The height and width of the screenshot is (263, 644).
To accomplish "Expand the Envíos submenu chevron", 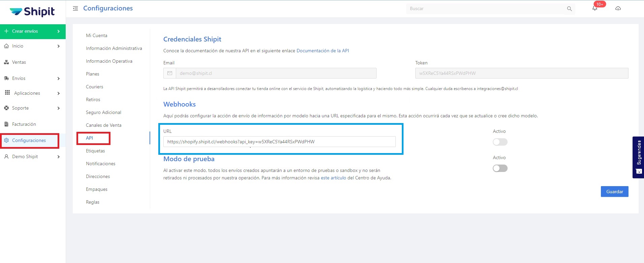I will pos(59,79).
